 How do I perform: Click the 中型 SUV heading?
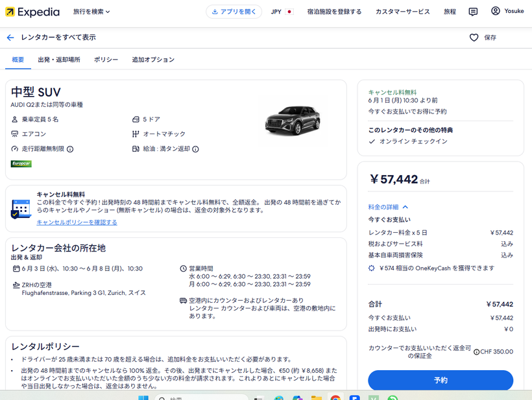coord(36,92)
